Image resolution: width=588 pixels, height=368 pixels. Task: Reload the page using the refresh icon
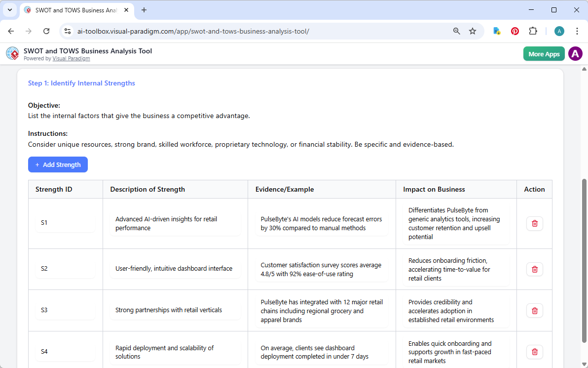coord(46,31)
